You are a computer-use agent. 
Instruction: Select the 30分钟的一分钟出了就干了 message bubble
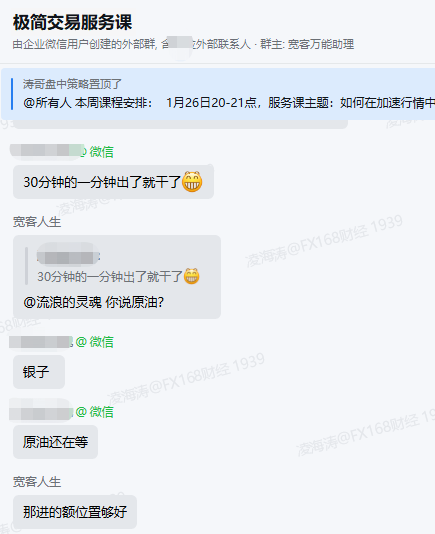(113, 182)
